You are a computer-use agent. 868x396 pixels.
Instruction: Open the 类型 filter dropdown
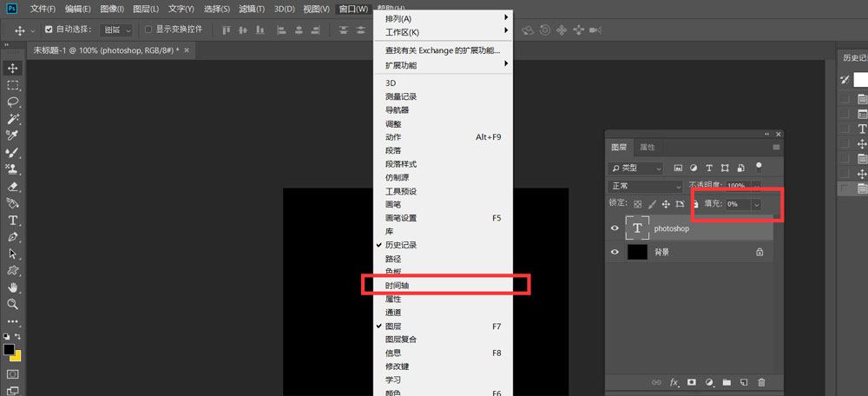pos(635,168)
